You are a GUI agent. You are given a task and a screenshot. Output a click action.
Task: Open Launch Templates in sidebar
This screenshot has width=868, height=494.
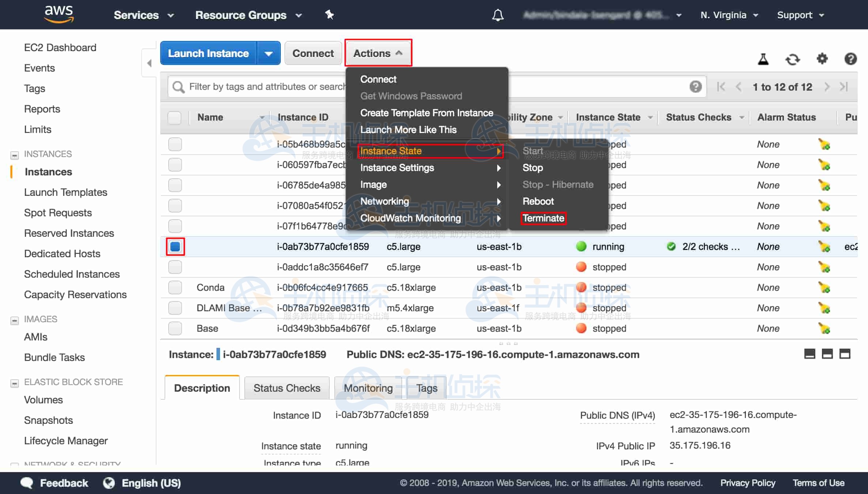click(x=66, y=192)
